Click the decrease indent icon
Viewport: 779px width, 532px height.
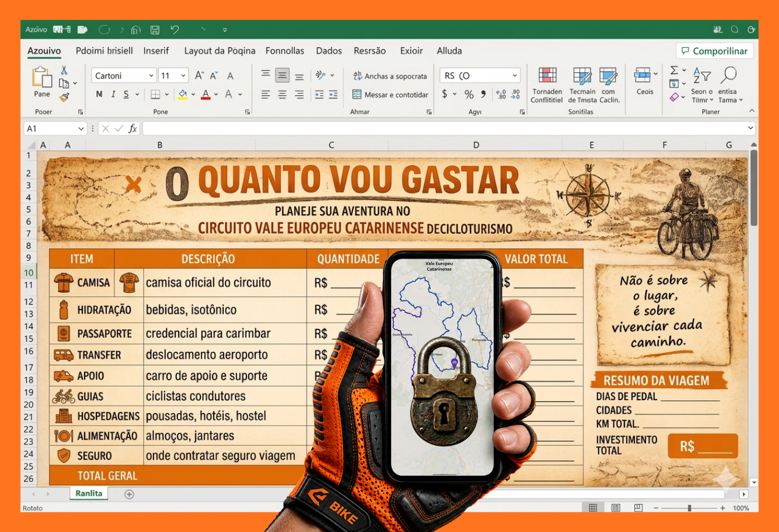coord(319,95)
